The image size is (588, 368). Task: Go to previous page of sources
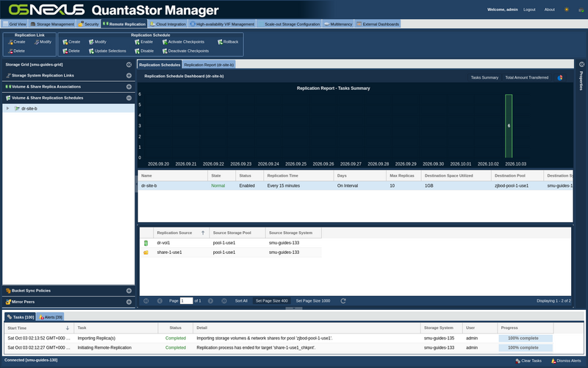pyautogui.click(x=159, y=301)
